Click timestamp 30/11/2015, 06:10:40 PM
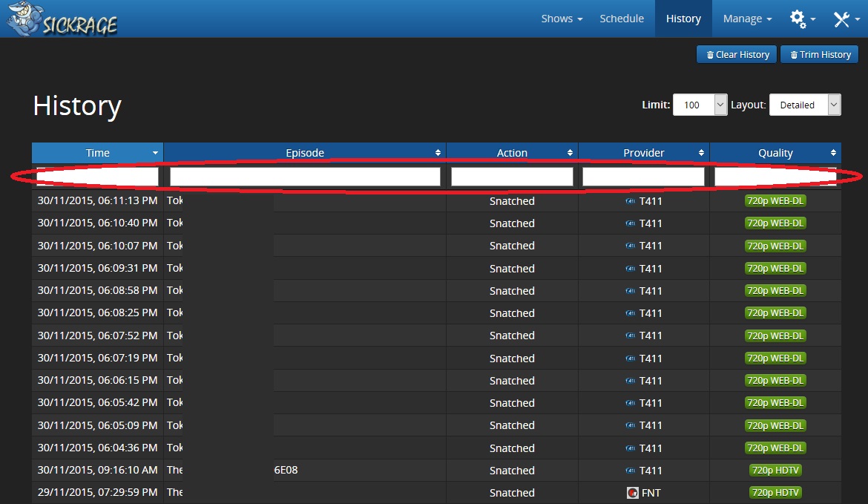 click(x=97, y=223)
